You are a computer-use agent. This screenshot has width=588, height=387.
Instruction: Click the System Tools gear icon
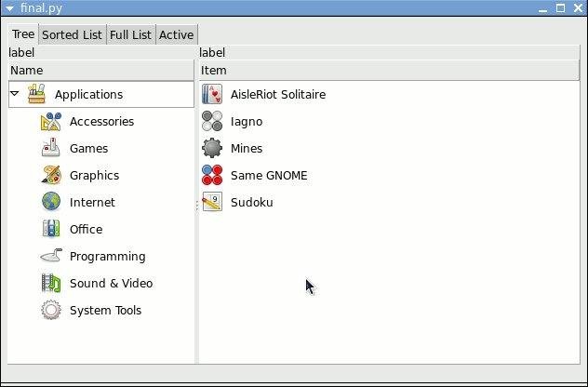[x=51, y=311]
